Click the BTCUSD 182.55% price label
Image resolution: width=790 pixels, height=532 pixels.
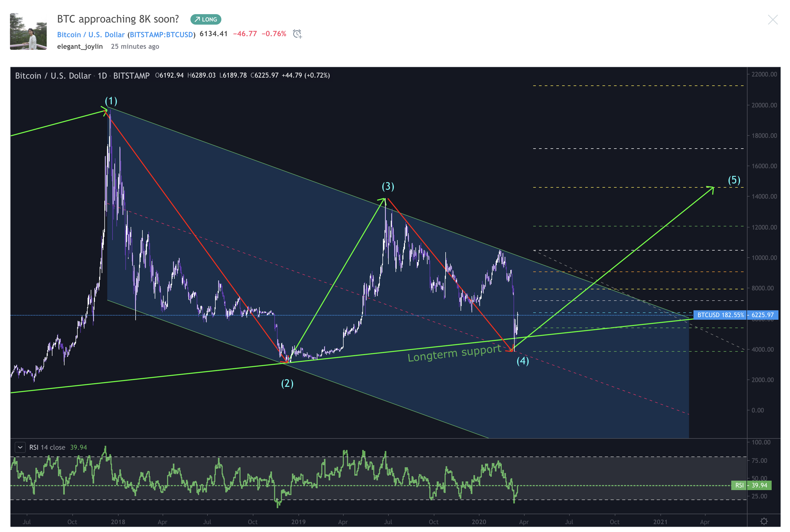[x=720, y=315]
